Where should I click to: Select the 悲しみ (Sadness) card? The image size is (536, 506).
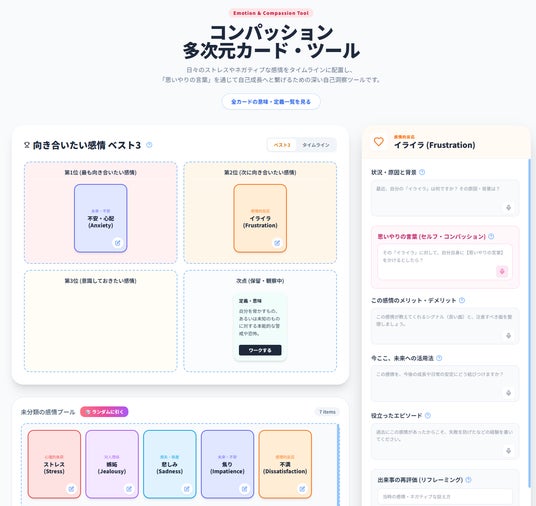pyautogui.click(x=170, y=464)
